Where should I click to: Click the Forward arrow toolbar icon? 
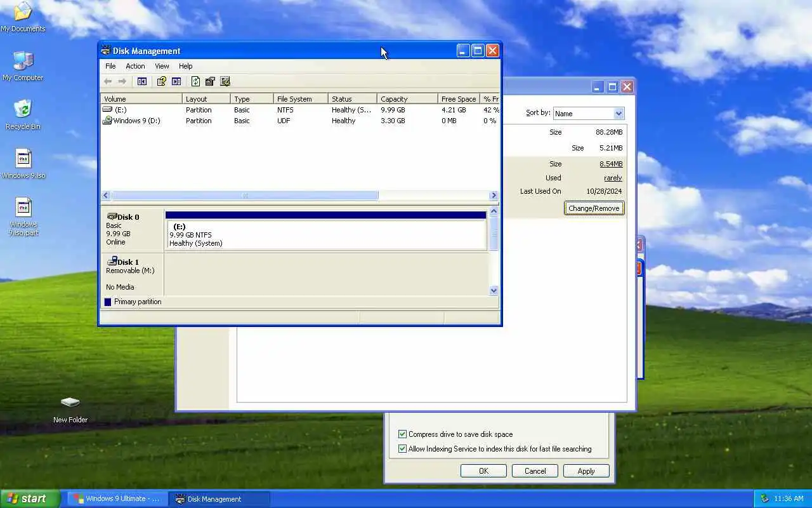[x=122, y=81]
